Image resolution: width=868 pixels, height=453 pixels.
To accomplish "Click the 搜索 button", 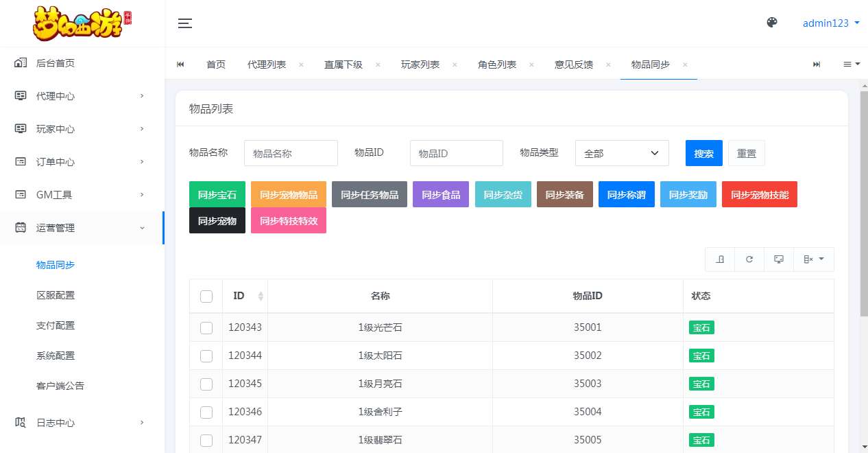I will [703, 153].
